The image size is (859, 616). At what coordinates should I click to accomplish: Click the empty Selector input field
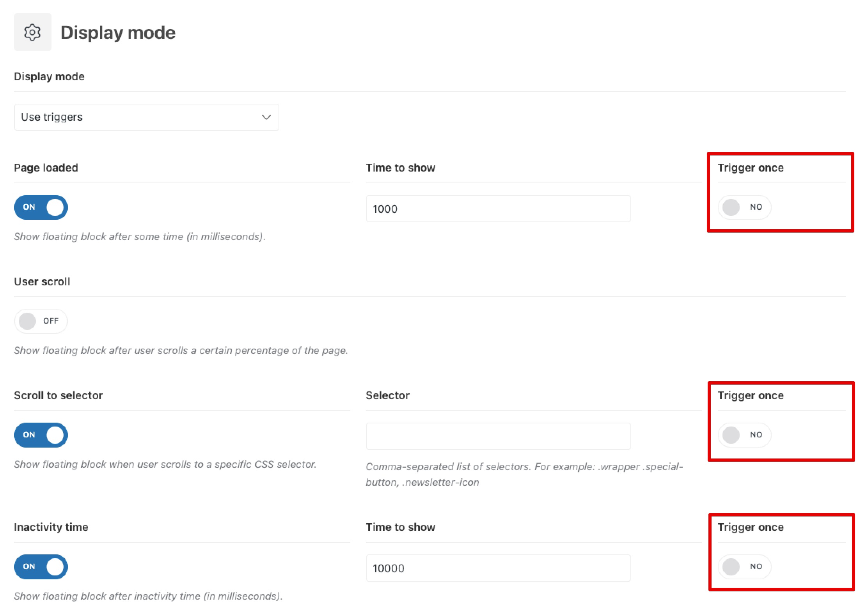pyautogui.click(x=498, y=436)
